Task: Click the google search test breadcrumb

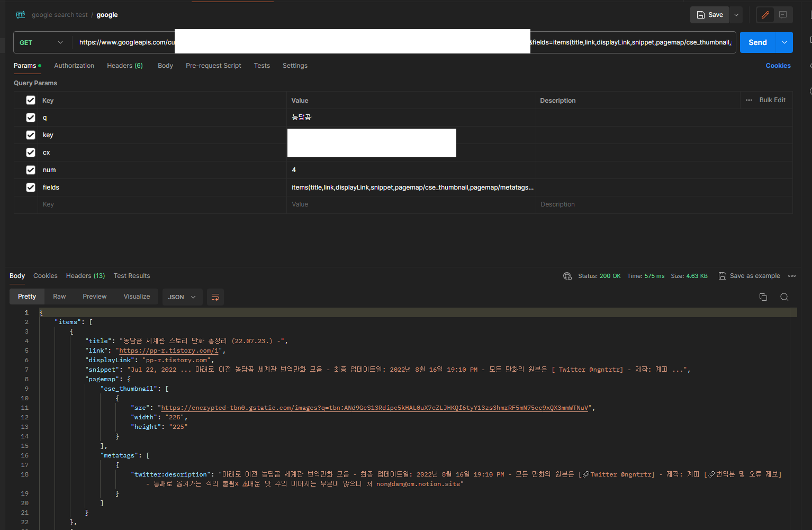Action: [x=60, y=15]
